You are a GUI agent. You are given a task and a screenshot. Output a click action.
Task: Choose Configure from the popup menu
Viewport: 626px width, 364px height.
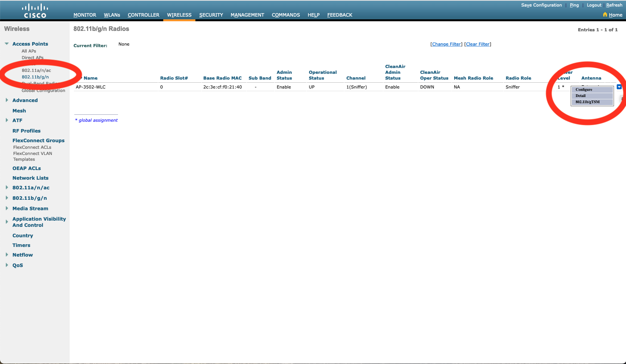click(592, 90)
